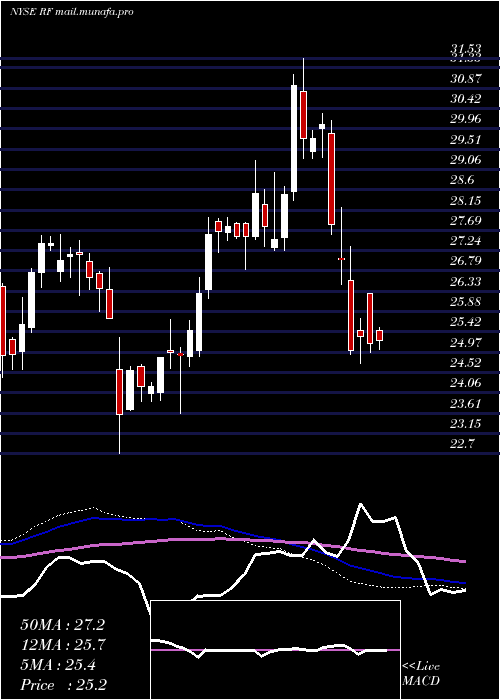The image size is (500, 700).
Task: Click the 31.53 price axis label
Action: point(466,48)
